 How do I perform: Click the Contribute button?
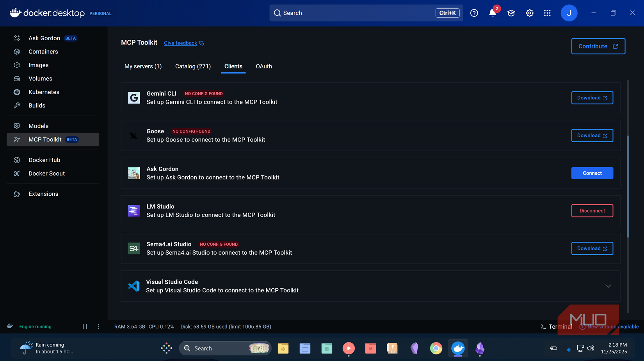click(598, 46)
